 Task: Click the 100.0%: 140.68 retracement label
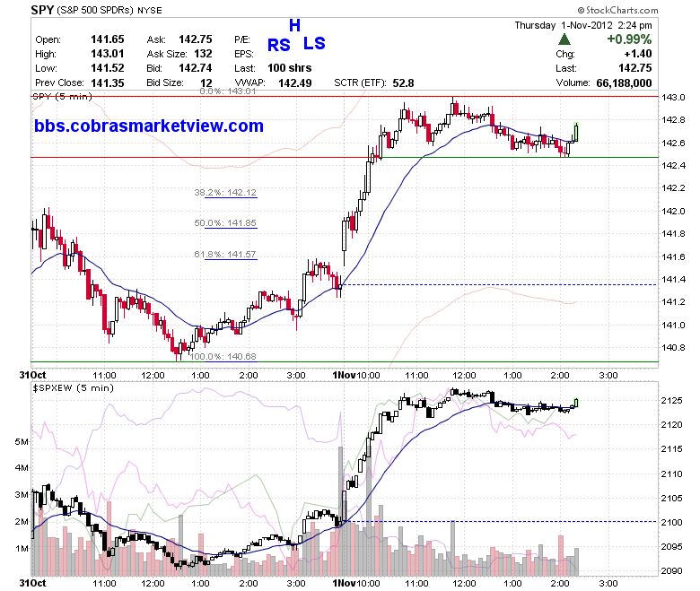(x=223, y=356)
